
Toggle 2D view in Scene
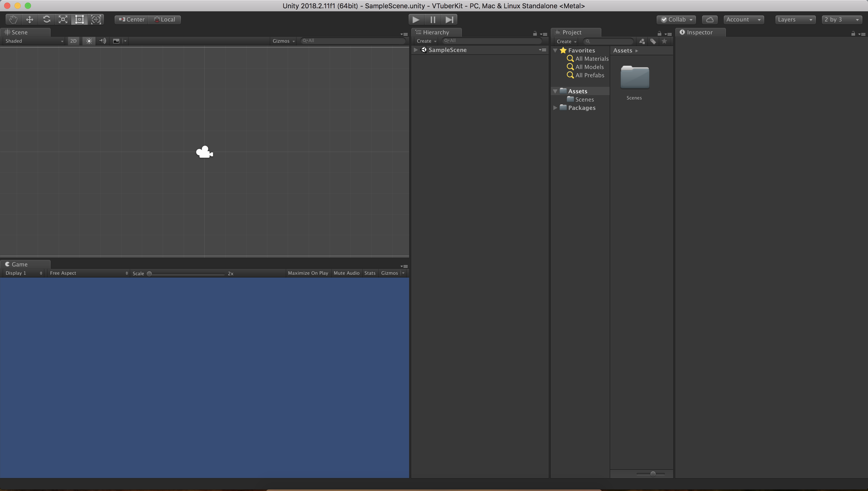[73, 41]
